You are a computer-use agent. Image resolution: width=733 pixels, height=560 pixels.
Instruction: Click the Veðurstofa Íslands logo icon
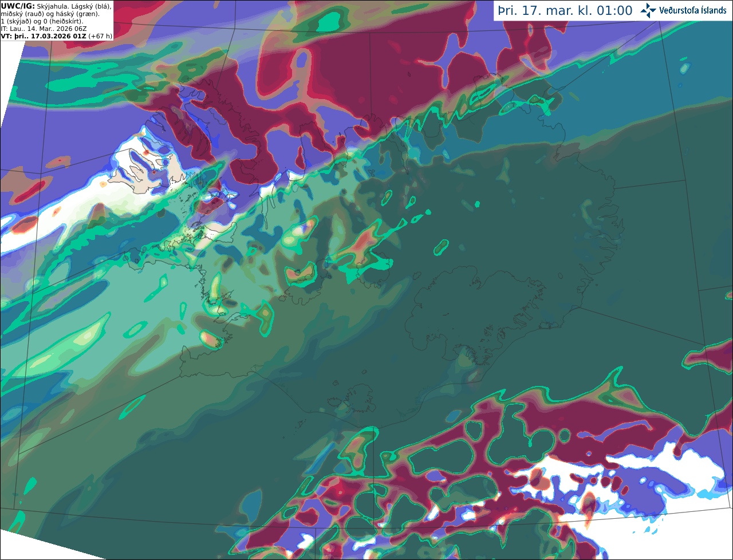tap(648, 10)
